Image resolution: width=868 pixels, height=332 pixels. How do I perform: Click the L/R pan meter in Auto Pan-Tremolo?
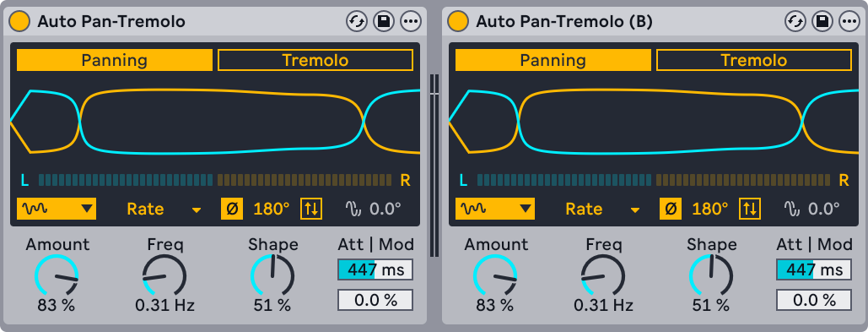(215, 180)
